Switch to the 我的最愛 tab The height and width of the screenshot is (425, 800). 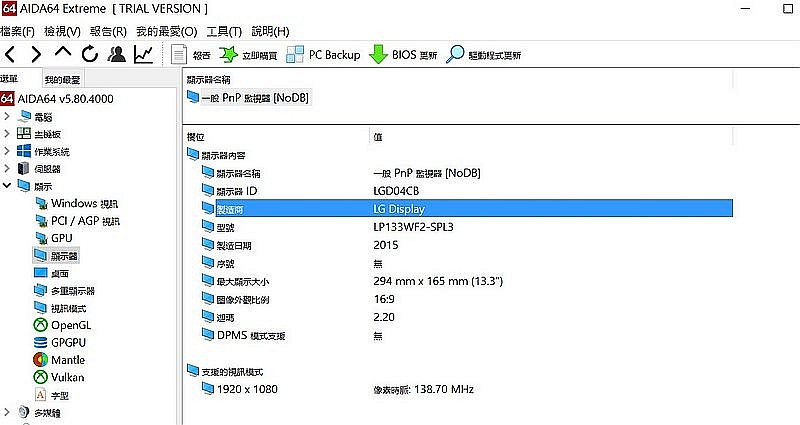(62, 80)
